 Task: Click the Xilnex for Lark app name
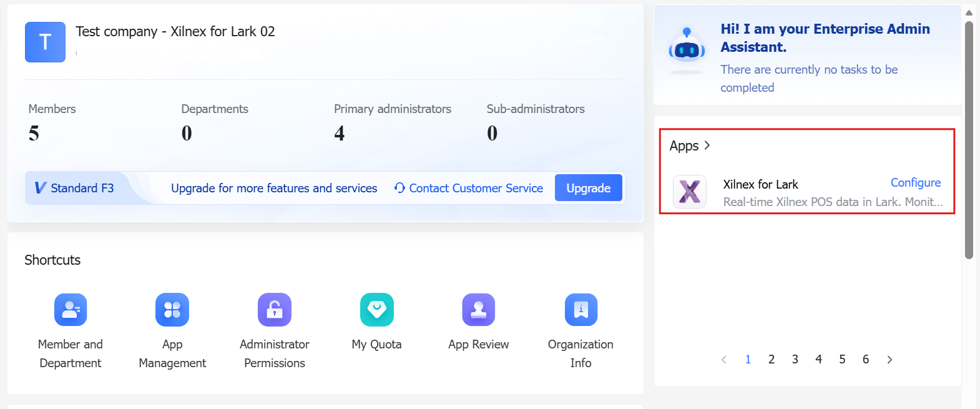tap(761, 184)
